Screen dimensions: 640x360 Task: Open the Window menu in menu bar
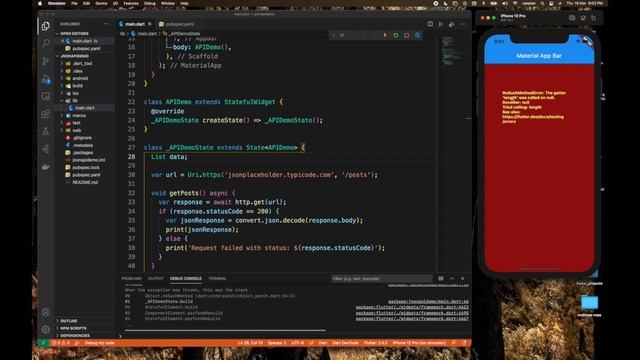point(167,3)
